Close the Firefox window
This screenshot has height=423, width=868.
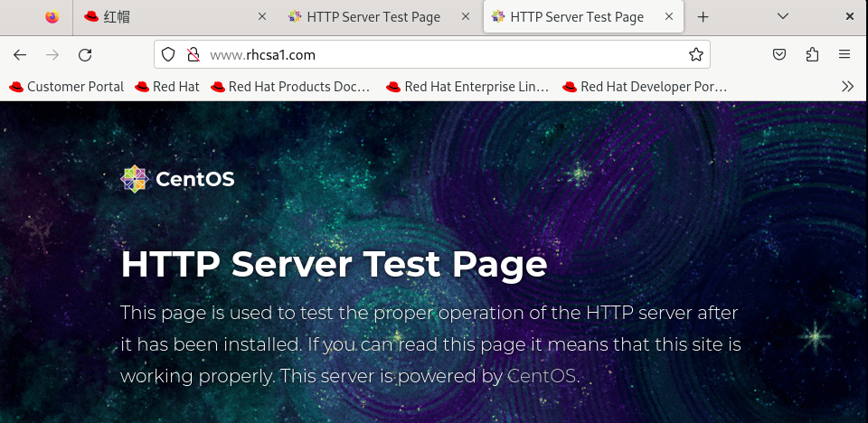(x=850, y=16)
